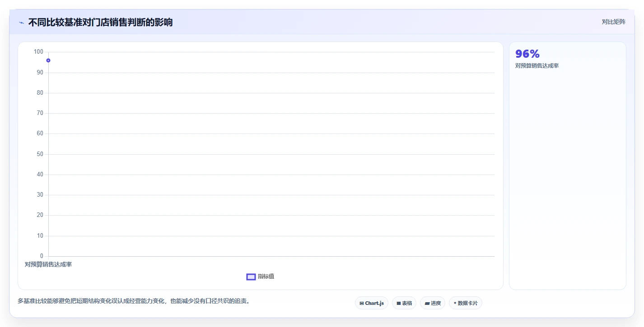Click the y-axis tick label 100
The image size is (644, 327).
coord(38,52)
